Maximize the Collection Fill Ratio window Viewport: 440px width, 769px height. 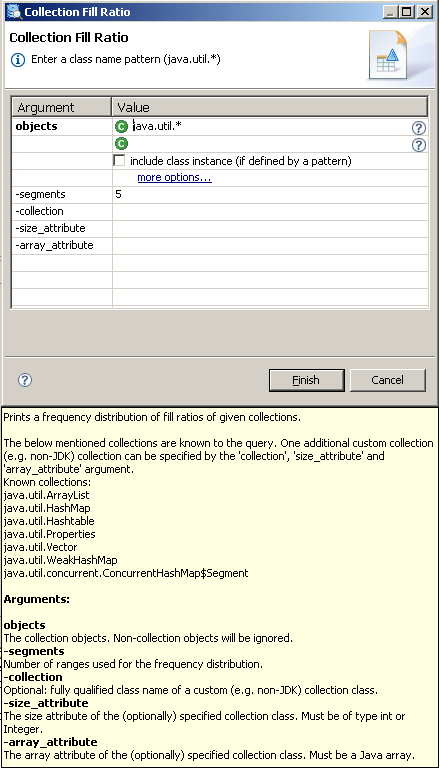click(x=408, y=12)
